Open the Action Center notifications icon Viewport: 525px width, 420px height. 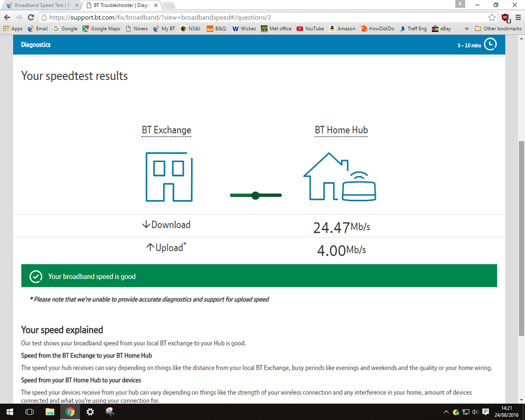pos(486,412)
